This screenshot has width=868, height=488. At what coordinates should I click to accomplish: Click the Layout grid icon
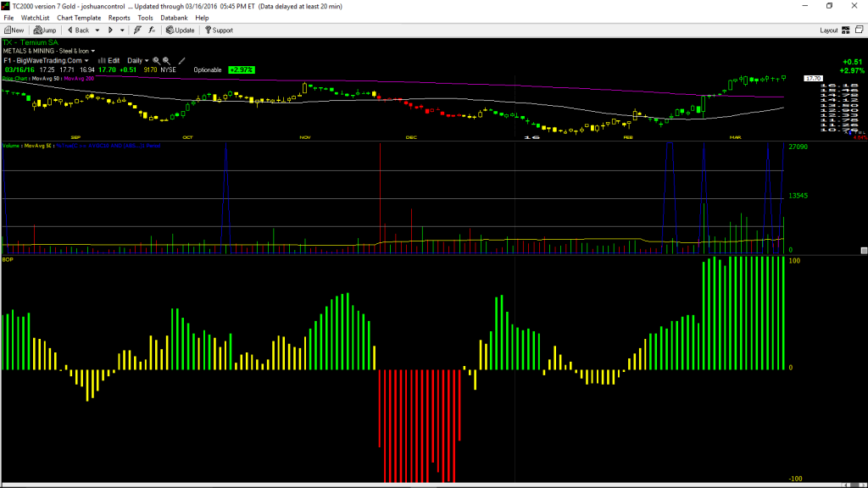[846, 30]
